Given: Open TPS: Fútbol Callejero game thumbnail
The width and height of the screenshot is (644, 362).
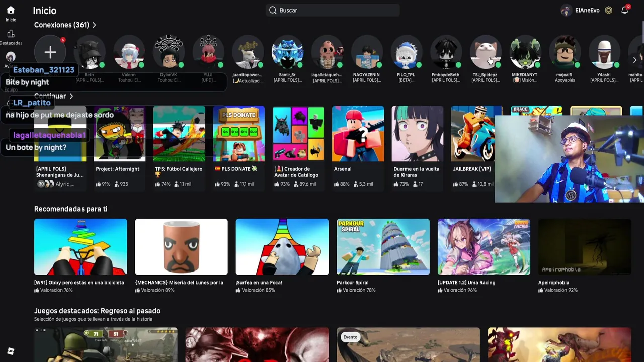Looking at the screenshot, I should (x=179, y=134).
